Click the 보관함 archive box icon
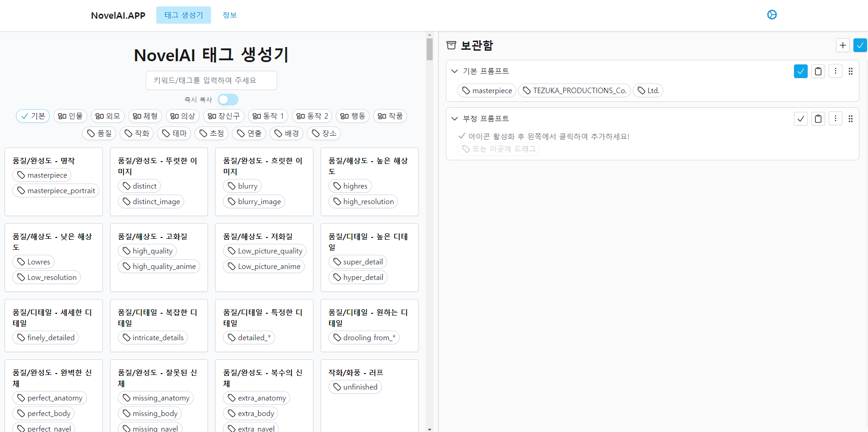Viewport: 868px width, 432px height. point(451,45)
